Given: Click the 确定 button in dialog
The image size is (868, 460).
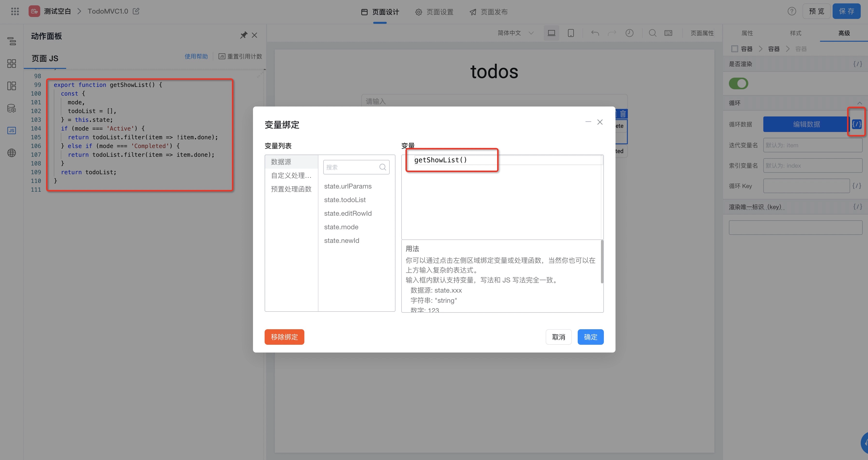Looking at the screenshot, I should coord(590,337).
